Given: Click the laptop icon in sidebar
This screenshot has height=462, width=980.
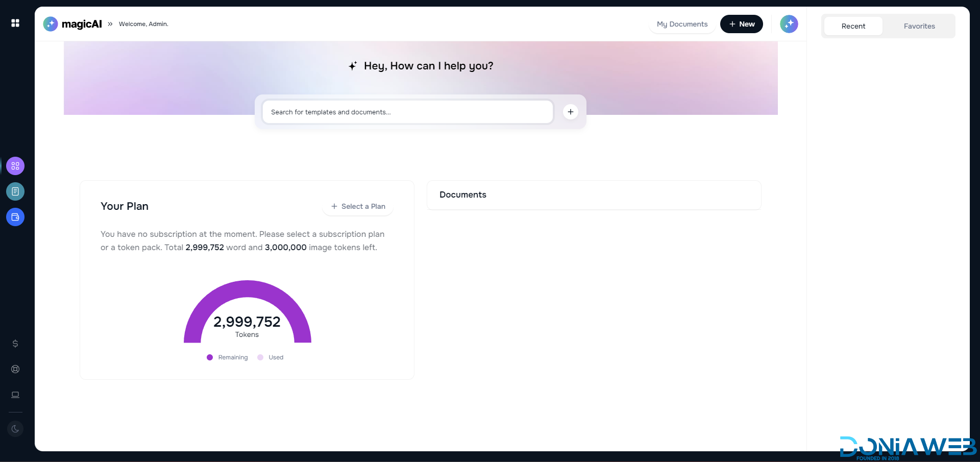Looking at the screenshot, I should pyautogui.click(x=15, y=395).
